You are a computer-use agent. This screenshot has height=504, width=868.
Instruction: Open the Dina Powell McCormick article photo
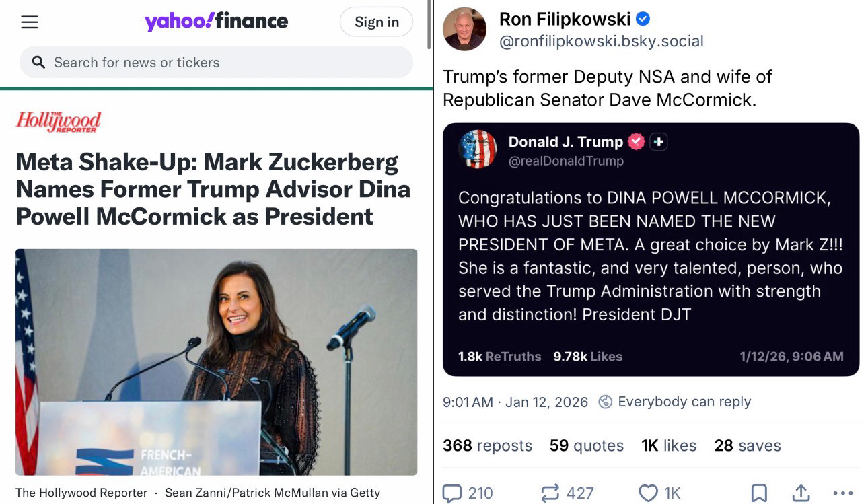[x=216, y=361]
